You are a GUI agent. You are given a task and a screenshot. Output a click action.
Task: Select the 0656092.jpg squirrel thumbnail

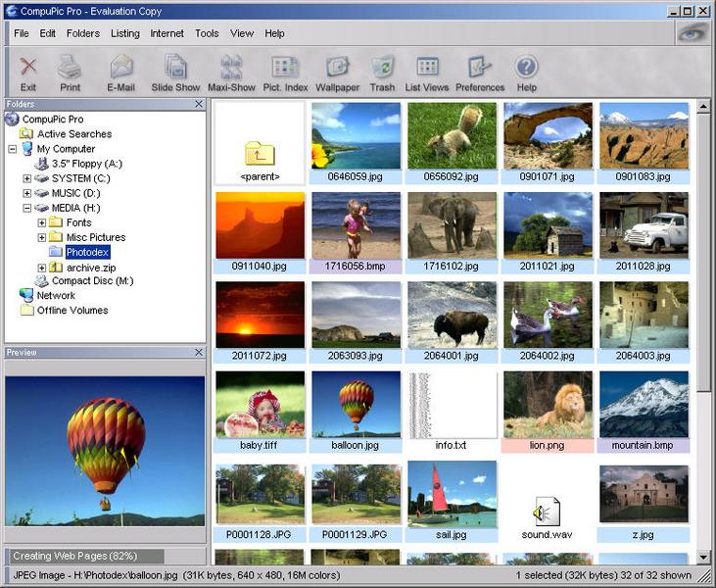pos(453,135)
